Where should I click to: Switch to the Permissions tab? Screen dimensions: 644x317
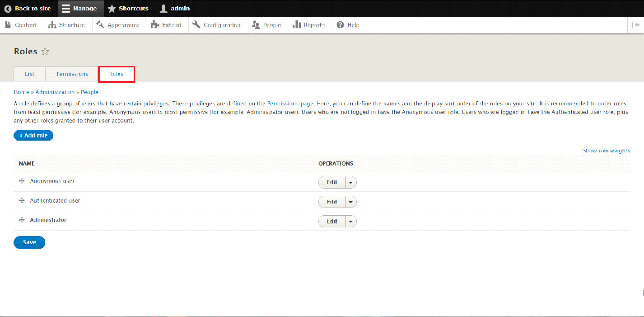(x=72, y=74)
